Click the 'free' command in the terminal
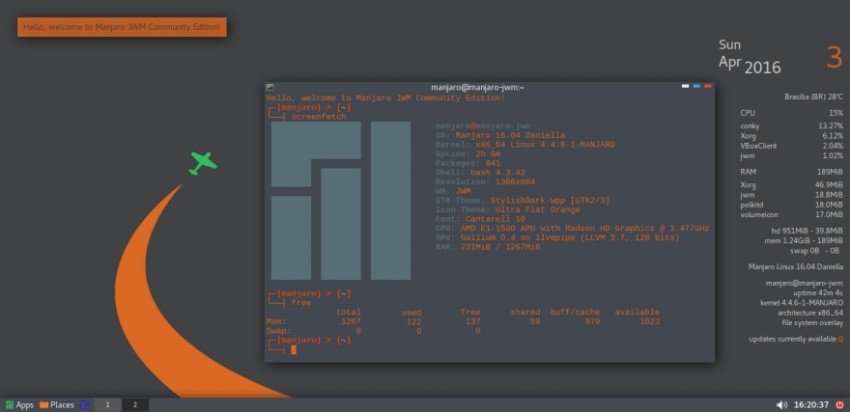The height and width of the screenshot is (412, 850). tap(301, 302)
